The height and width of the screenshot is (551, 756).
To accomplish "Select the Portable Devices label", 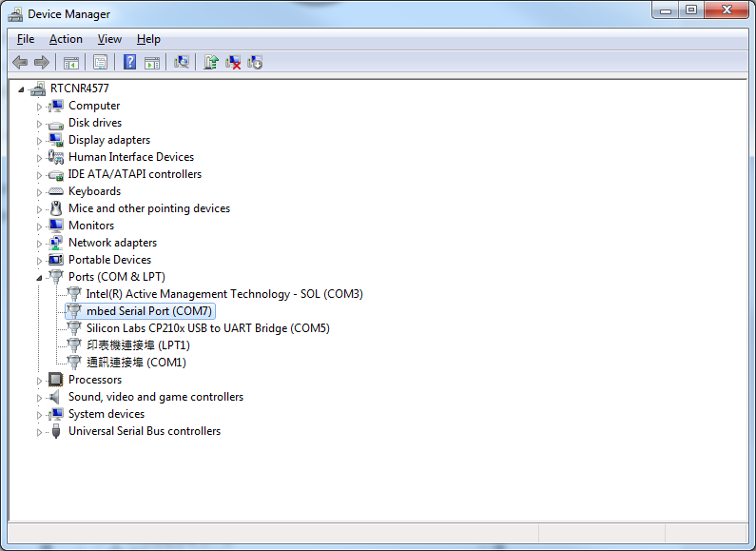I will pos(109,260).
